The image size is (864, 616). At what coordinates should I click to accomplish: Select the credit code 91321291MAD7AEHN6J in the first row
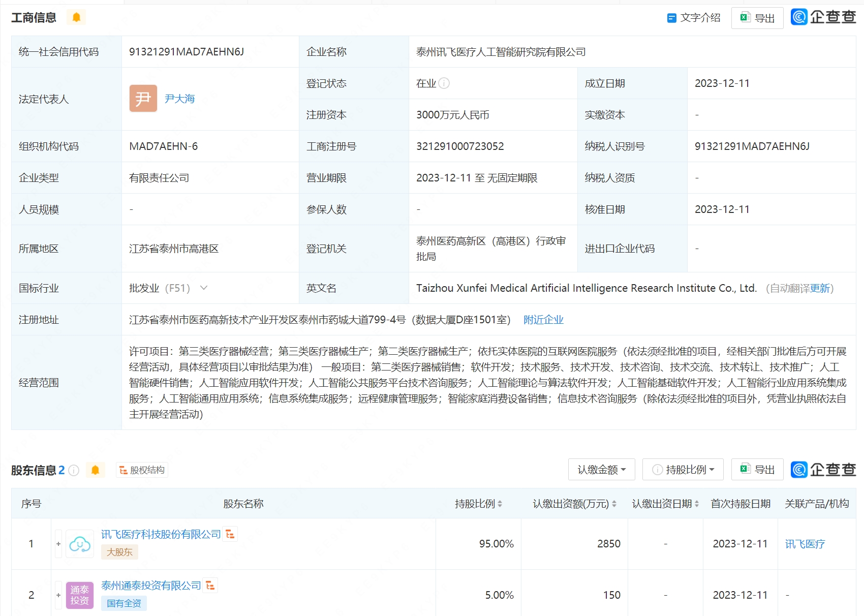(187, 52)
